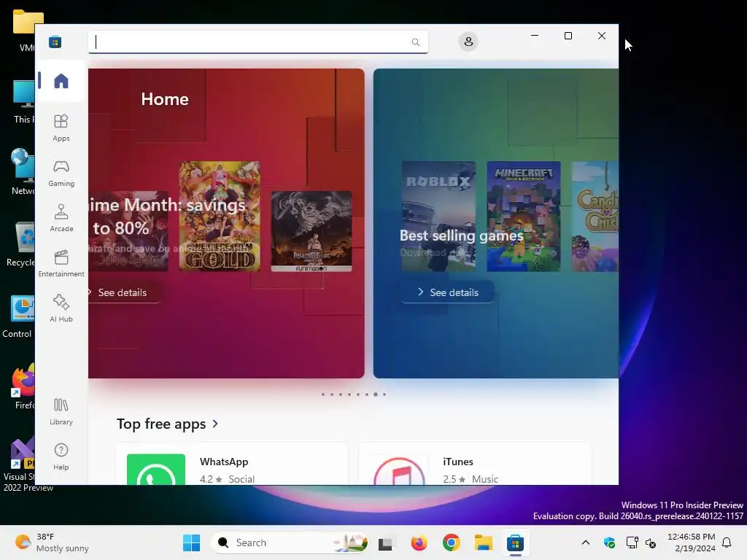Click the search magnifier icon in Store
Viewport: 747px width, 560px height.
[x=415, y=42]
